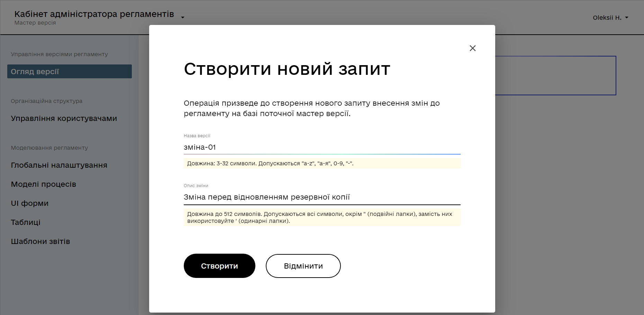Open the caret arrow next to Oleksii H.
The width and height of the screenshot is (644, 315).
coord(627,18)
